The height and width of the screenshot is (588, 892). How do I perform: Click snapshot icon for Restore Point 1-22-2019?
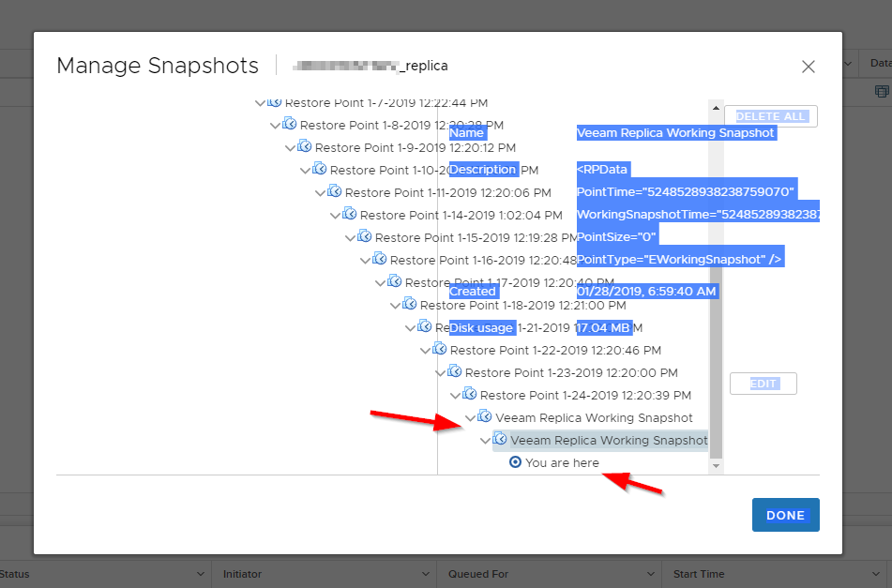440,349
